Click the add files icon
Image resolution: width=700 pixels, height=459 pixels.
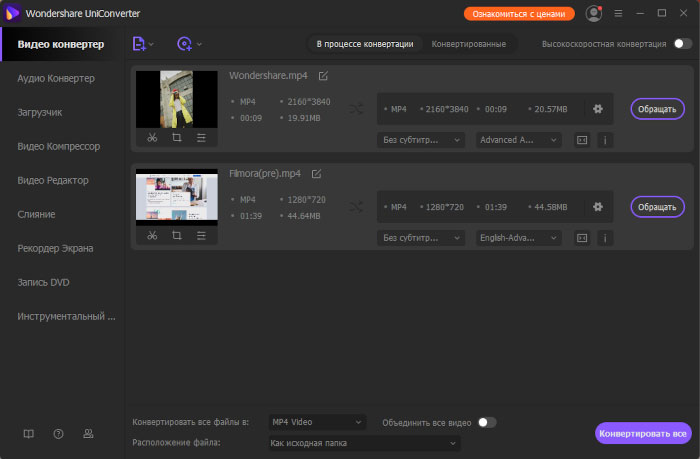pyautogui.click(x=139, y=44)
